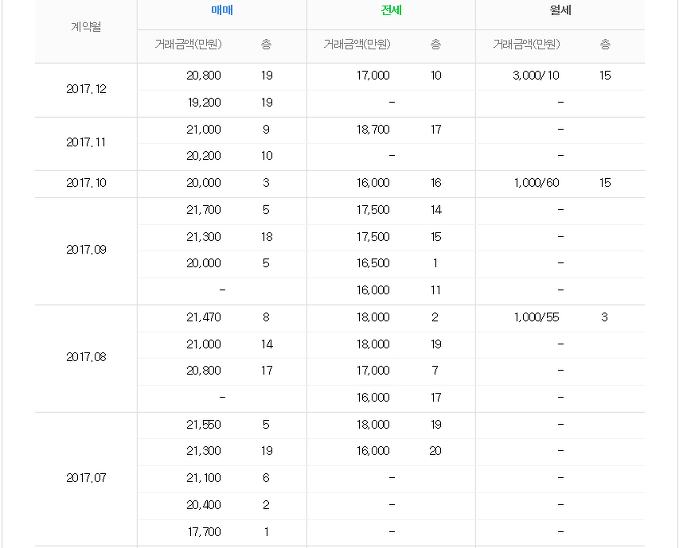Click 20,800 sale price in 2017.12
Image resolution: width=683 pixels, height=548 pixels.
204,76
